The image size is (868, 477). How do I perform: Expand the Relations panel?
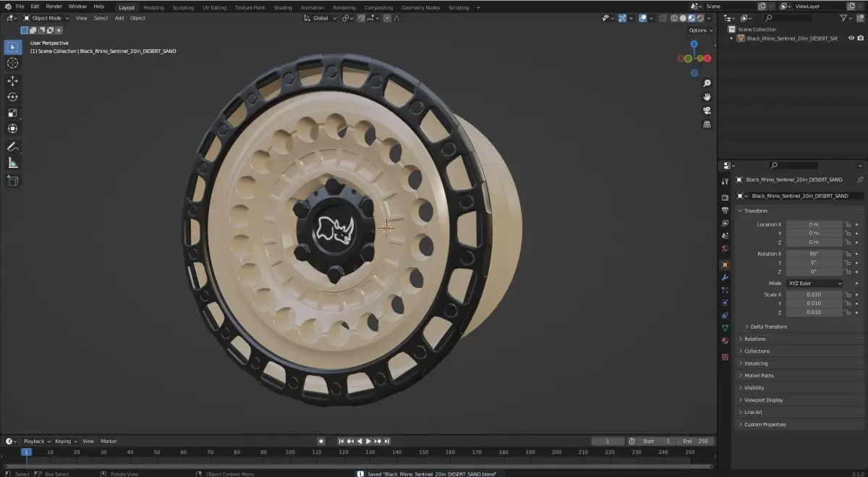click(754, 339)
